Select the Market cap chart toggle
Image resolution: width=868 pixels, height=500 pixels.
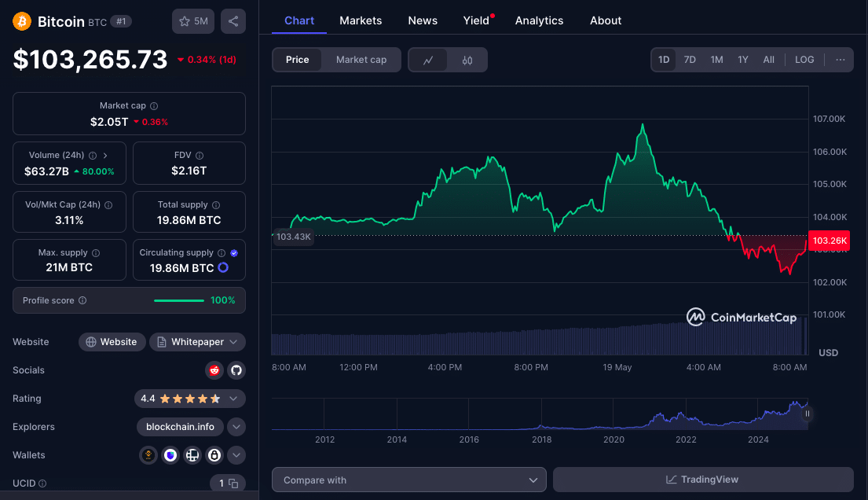coord(361,60)
